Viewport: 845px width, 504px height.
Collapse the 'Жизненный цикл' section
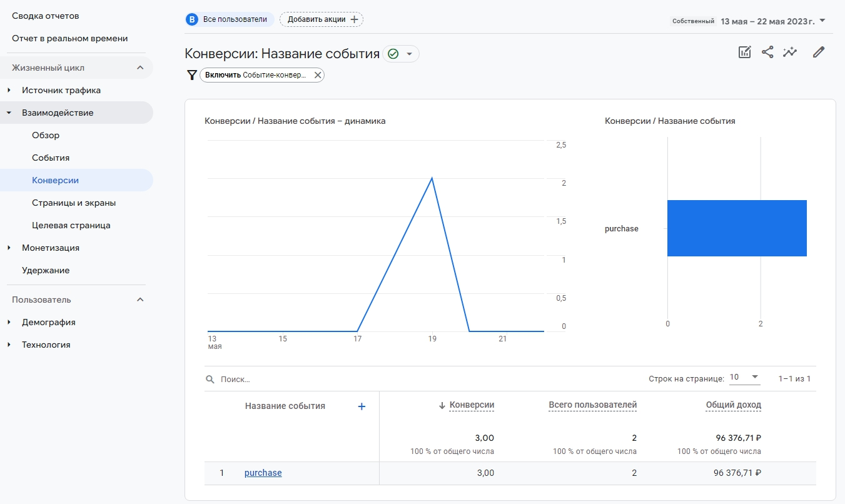pos(140,68)
